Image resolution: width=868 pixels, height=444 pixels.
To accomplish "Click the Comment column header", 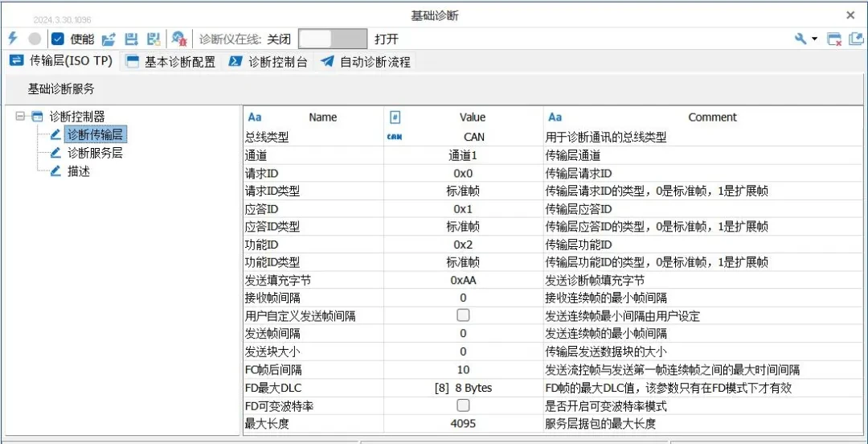I will pos(712,117).
